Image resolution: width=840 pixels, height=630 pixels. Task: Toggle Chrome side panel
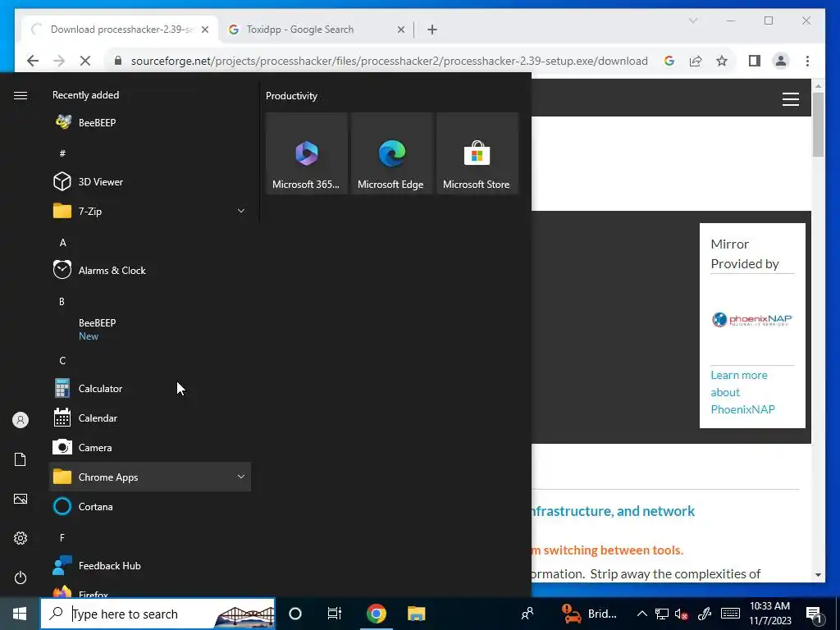point(755,61)
